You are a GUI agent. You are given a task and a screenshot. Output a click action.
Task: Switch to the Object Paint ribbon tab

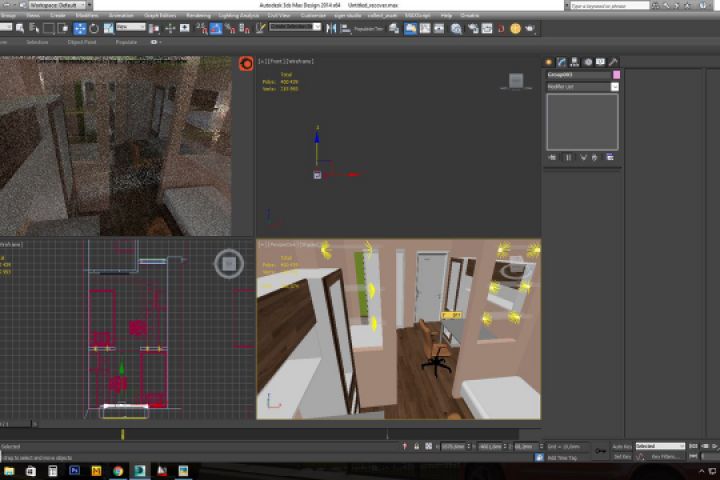[x=82, y=42]
